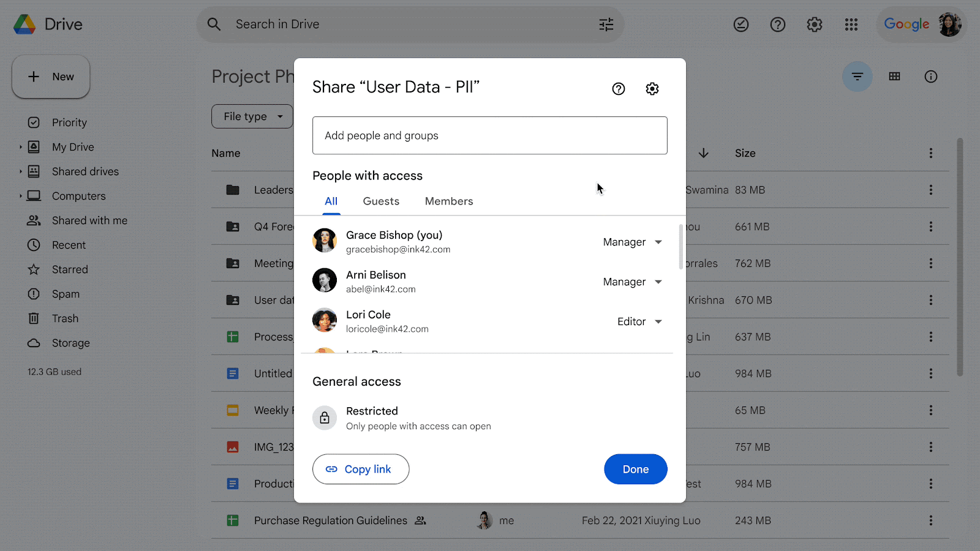Image resolution: width=980 pixels, height=551 pixels.
Task: Open sharing settings via the gear icon
Action: pos(652,89)
